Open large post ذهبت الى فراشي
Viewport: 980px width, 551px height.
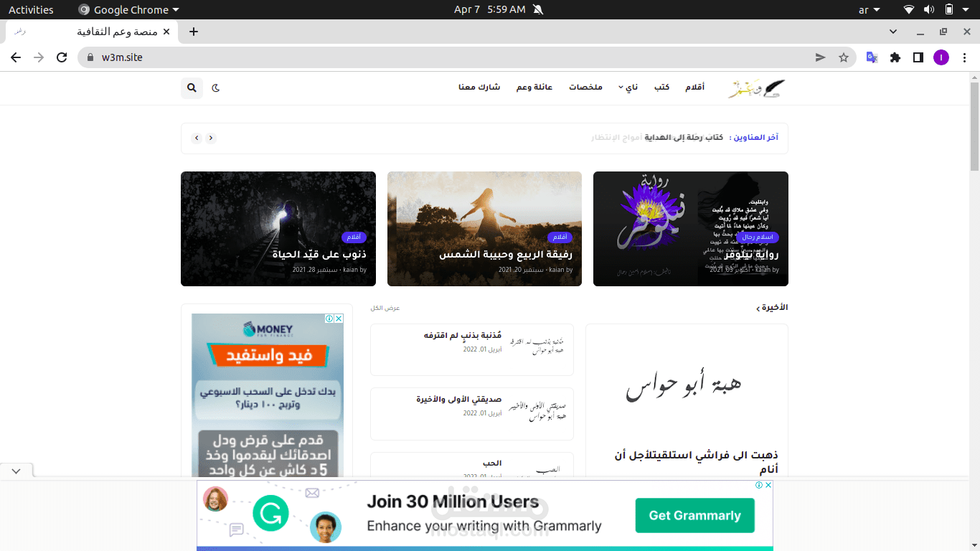tap(697, 462)
